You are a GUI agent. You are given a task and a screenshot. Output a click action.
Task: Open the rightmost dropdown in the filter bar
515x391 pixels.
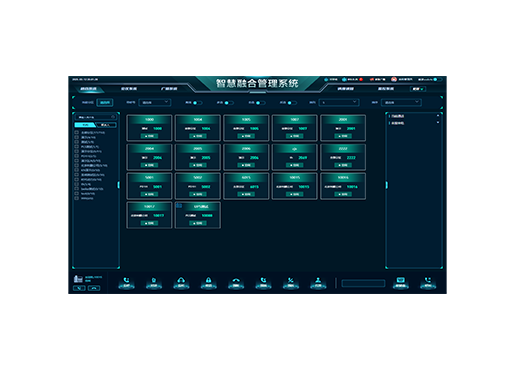click(401, 102)
